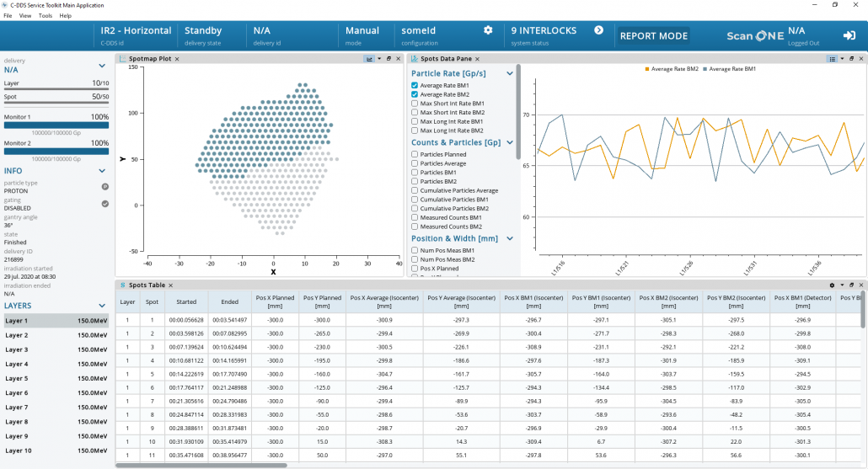
Task: Collapse the INFO section
Action: click(x=103, y=171)
